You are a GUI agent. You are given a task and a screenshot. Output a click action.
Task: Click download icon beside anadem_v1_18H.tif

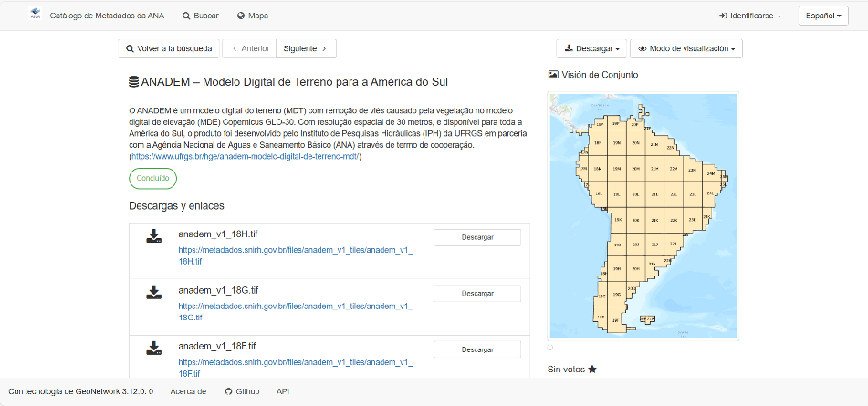(x=154, y=237)
